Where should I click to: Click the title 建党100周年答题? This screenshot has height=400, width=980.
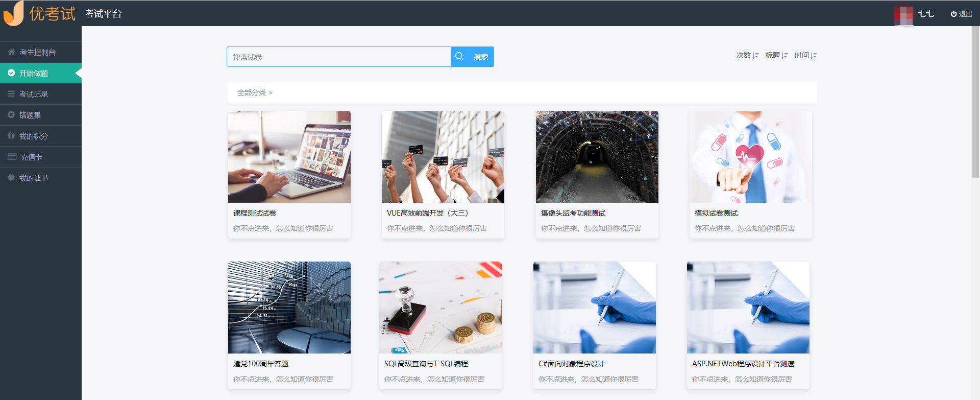(261, 364)
